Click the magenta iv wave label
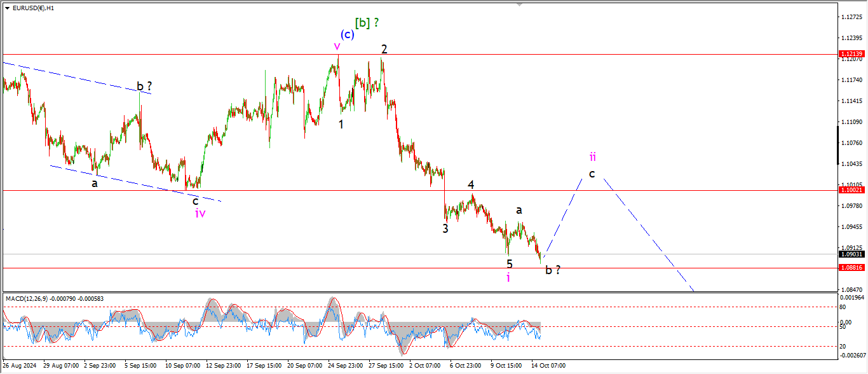This screenshot has width=868, height=374. pos(200,213)
